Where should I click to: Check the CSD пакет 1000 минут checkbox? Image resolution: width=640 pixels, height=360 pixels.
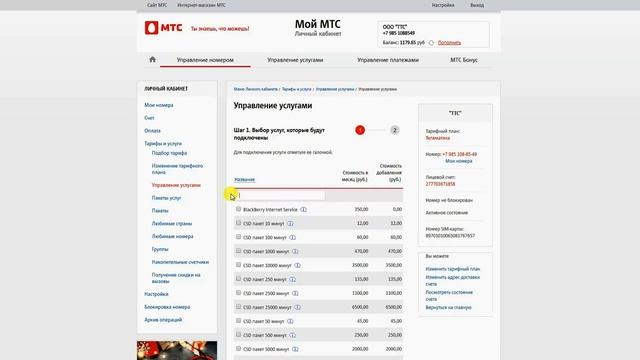pos(238,251)
